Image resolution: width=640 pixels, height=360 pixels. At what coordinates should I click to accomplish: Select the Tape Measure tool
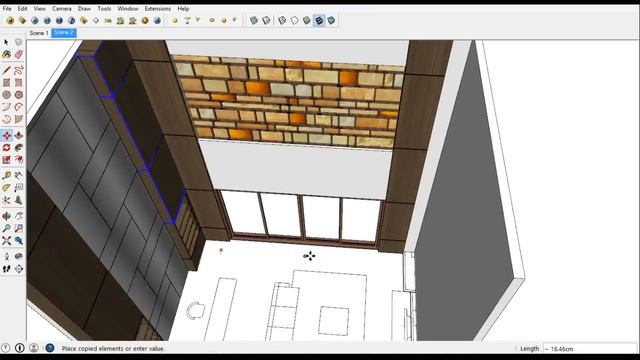tap(6, 176)
